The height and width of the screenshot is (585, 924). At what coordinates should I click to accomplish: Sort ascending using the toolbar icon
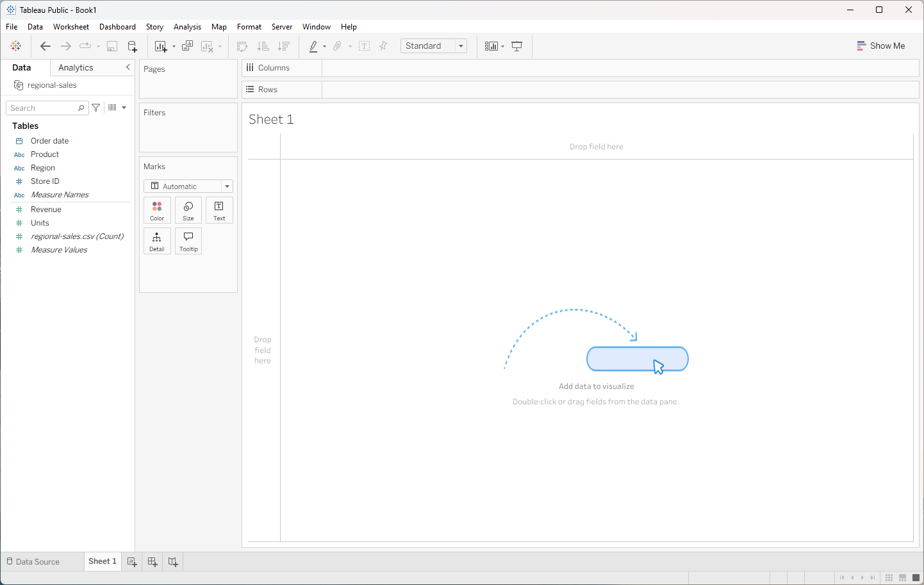click(x=263, y=46)
